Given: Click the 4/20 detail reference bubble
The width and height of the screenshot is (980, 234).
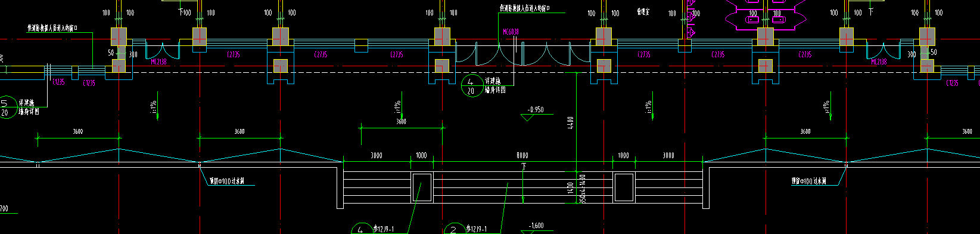Looking at the screenshot, I should (472, 86).
